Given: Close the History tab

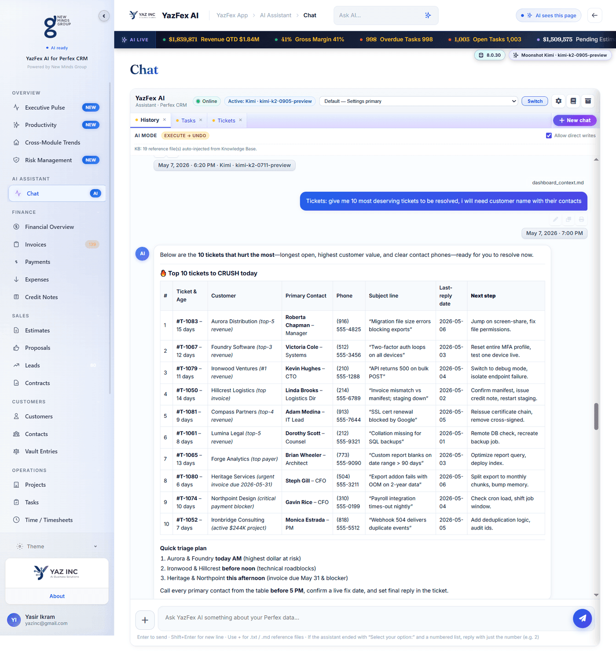Looking at the screenshot, I should [165, 120].
